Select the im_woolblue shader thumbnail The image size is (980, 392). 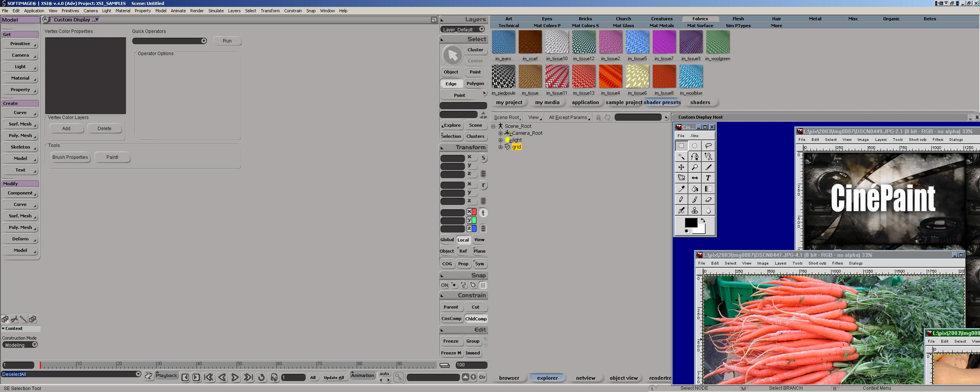coord(691,77)
